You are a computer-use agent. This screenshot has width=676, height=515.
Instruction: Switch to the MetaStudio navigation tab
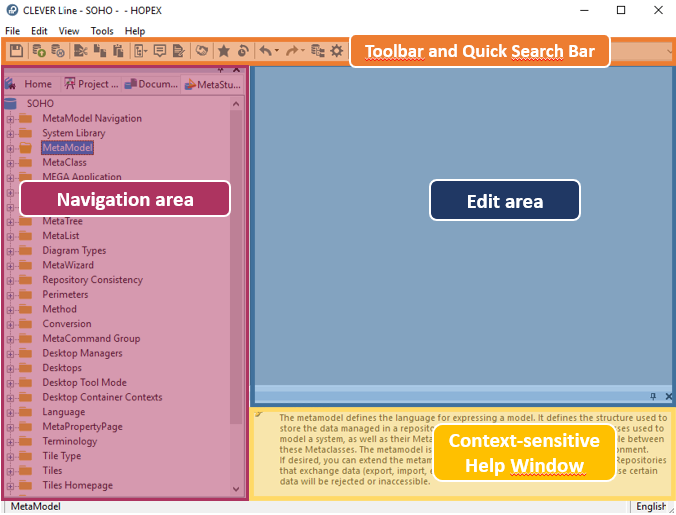click(x=212, y=84)
